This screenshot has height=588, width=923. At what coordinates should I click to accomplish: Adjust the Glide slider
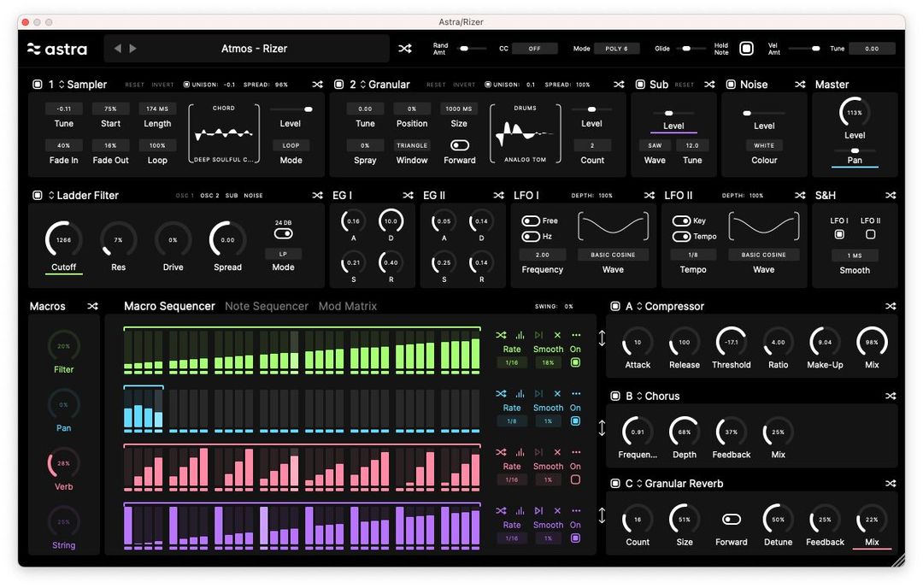tap(688, 49)
